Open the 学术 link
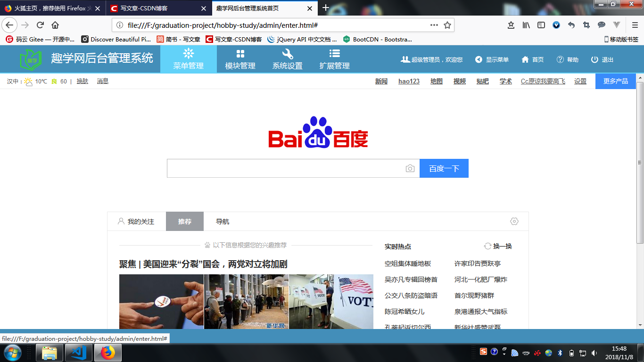644x362 pixels. click(506, 81)
